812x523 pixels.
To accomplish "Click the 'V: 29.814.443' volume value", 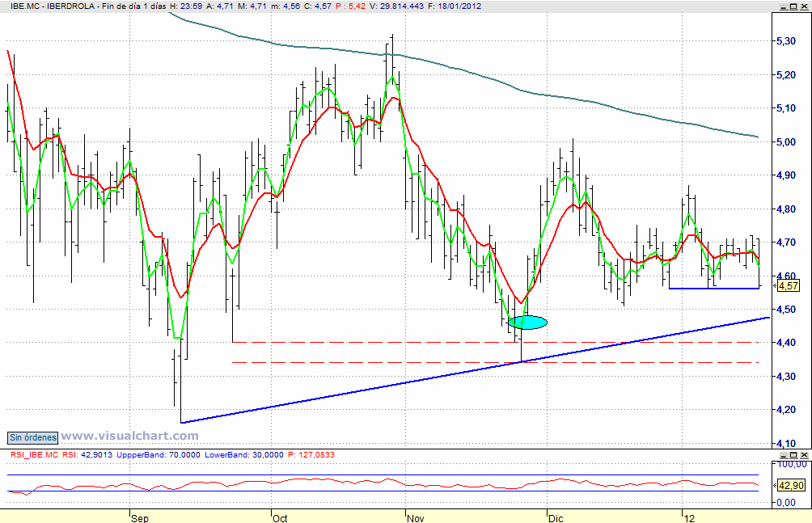I will [396, 6].
